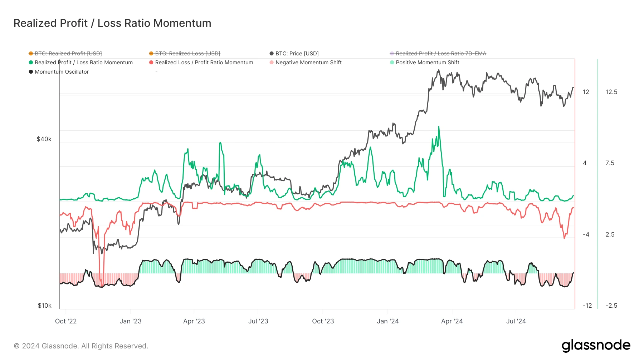This screenshot has height=362, width=644.
Task: Click the Oct '22 x-axis label
Action: tap(66, 321)
